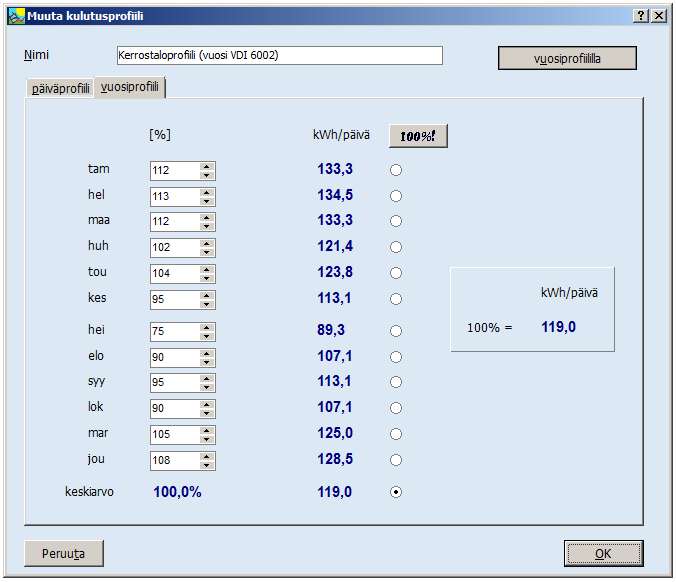Increase the kes percentage with up arrow
The height and width of the screenshot is (582, 676).
(207, 296)
